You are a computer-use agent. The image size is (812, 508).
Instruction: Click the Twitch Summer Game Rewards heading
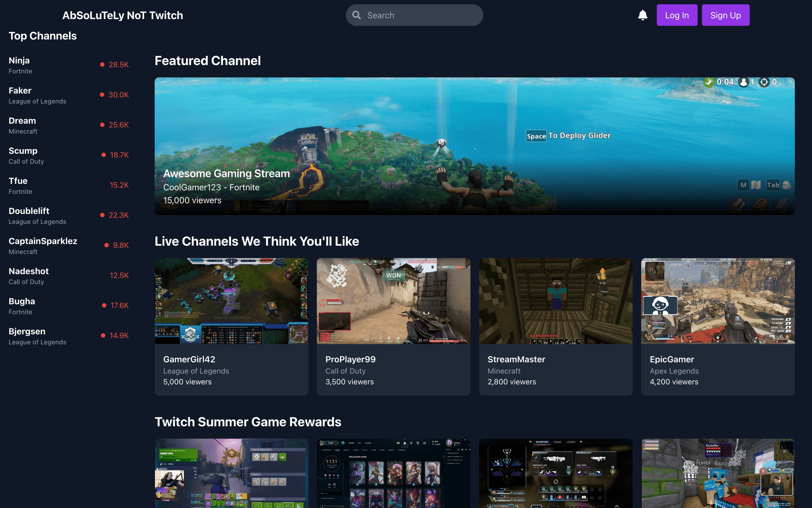pos(248,422)
